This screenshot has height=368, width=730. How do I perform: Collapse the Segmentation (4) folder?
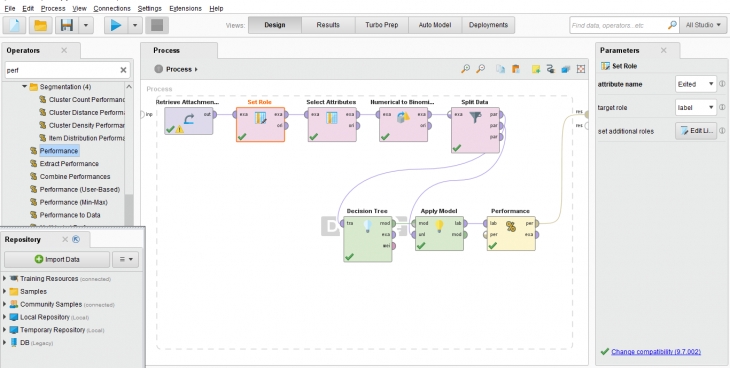pos(24,87)
